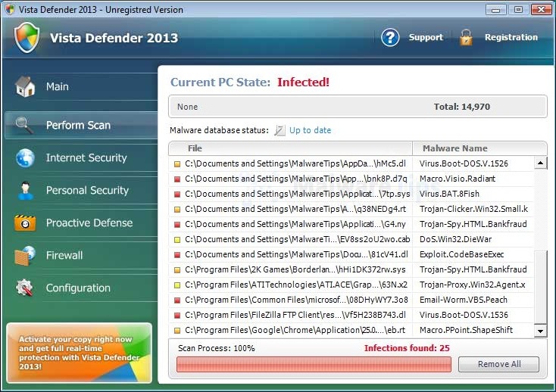Viewport: 556px width, 392px height.
Task: Select the DoS.Win32.DieWar entry
Action: 455,239
